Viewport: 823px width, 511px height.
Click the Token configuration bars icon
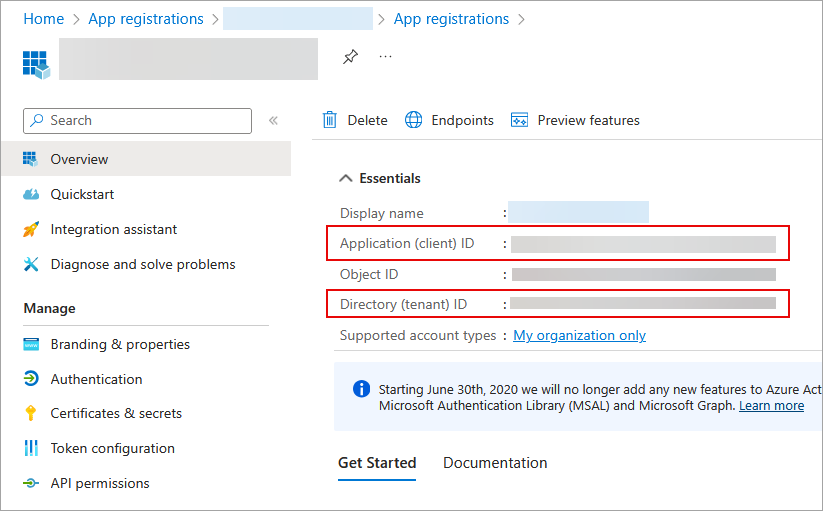[x=31, y=448]
